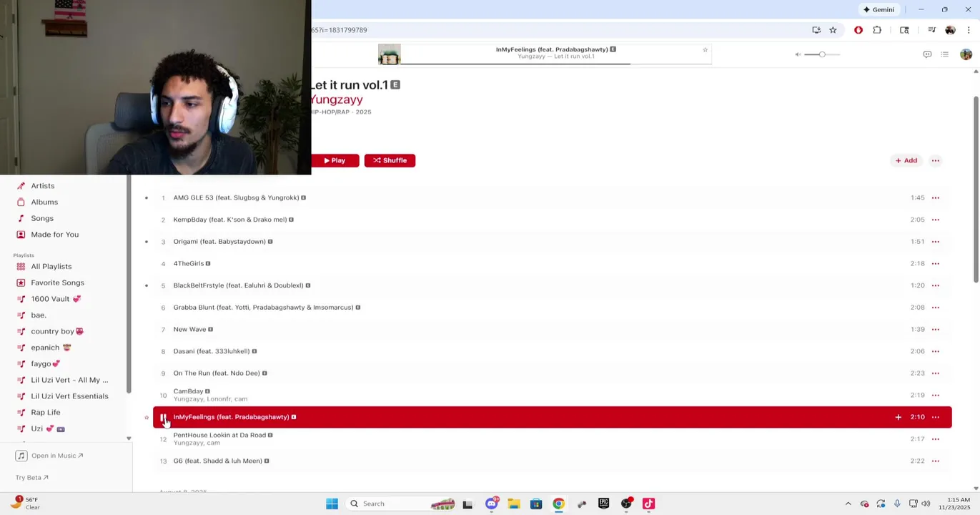The height and width of the screenshot is (515, 980).
Task: Open Chrome profile avatar
Action: pos(950,30)
